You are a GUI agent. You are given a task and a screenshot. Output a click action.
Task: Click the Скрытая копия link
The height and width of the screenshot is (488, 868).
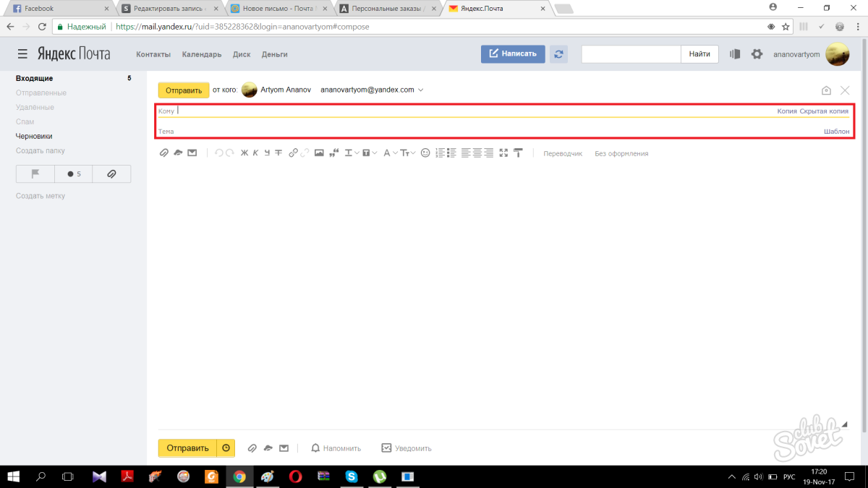pyautogui.click(x=824, y=111)
